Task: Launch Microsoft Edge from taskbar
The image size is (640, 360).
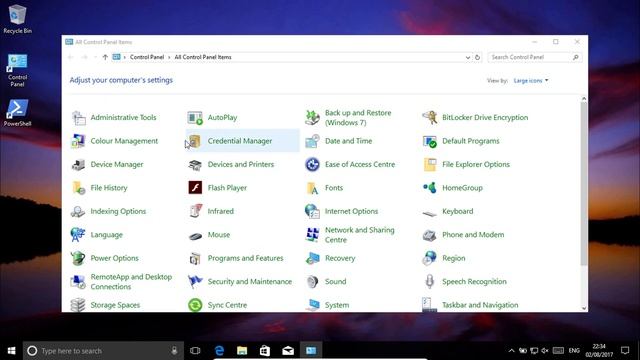Action: [219, 351]
